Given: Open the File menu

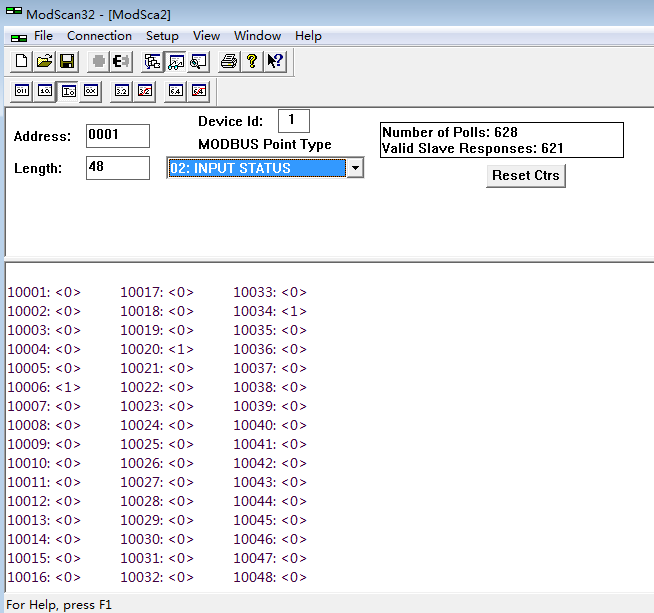Looking at the screenshot, I should click(43, 36).
